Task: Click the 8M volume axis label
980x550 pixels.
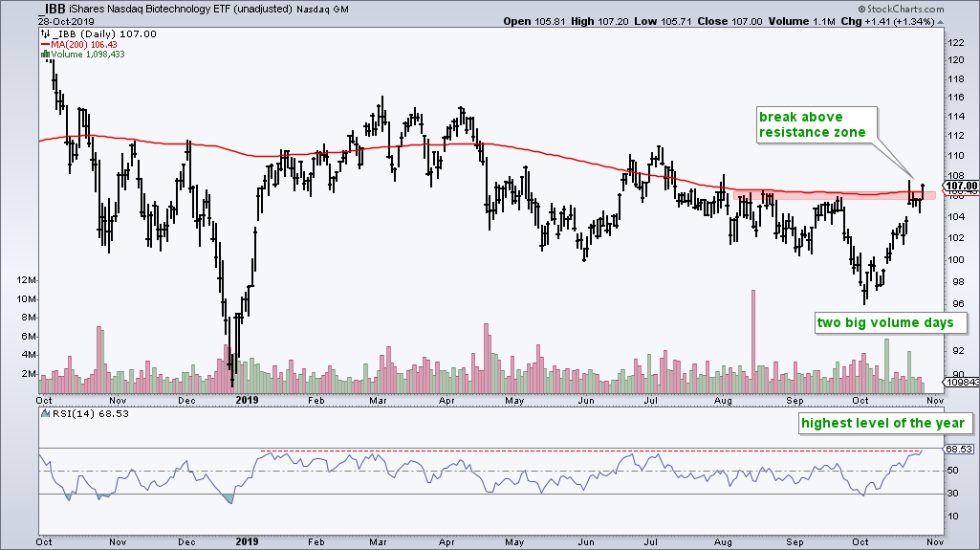Action: pos(28,318)
